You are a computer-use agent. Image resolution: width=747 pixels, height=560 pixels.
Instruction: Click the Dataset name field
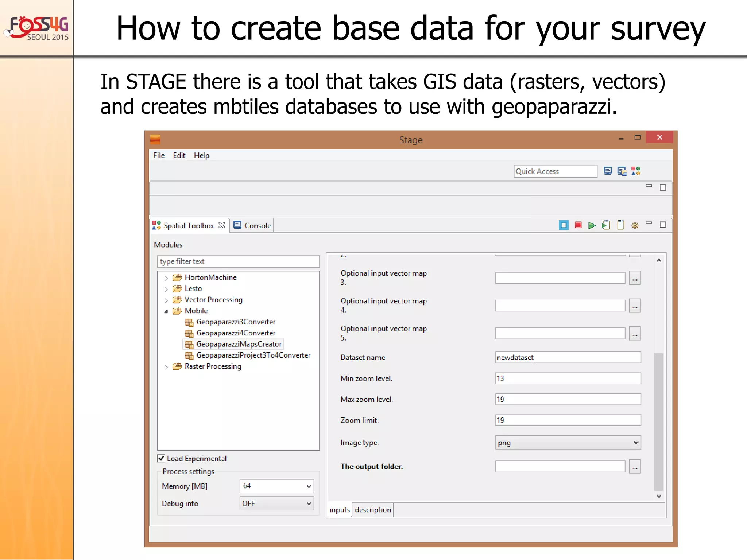568,357
